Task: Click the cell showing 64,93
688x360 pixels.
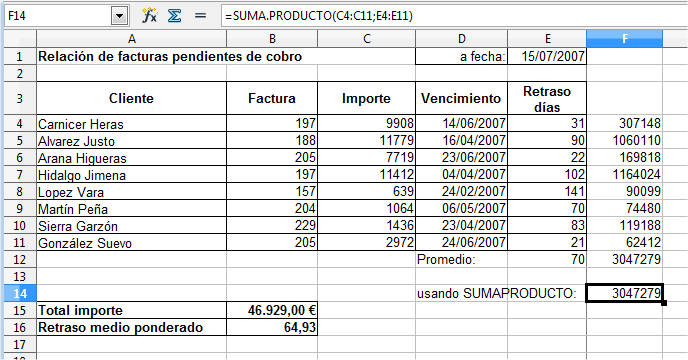Action: [x=272, y=328]
